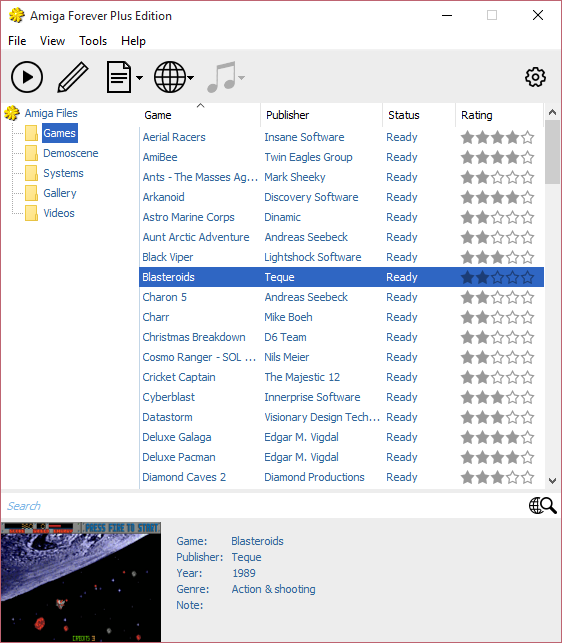Sort by Rating column header
Viewport: 562px width, 643px height.
pyautogui.click(x=499, y=115)
